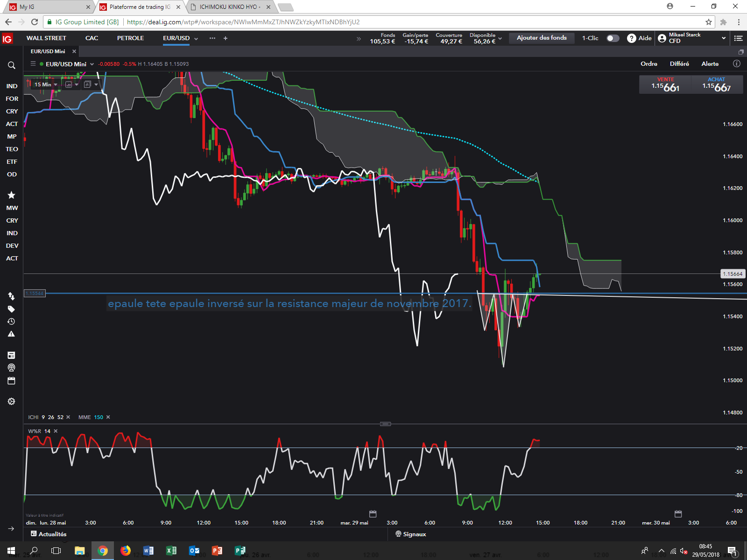
Task: Expand the EUR/USD Mini market selector chevron
Action: 92,64
